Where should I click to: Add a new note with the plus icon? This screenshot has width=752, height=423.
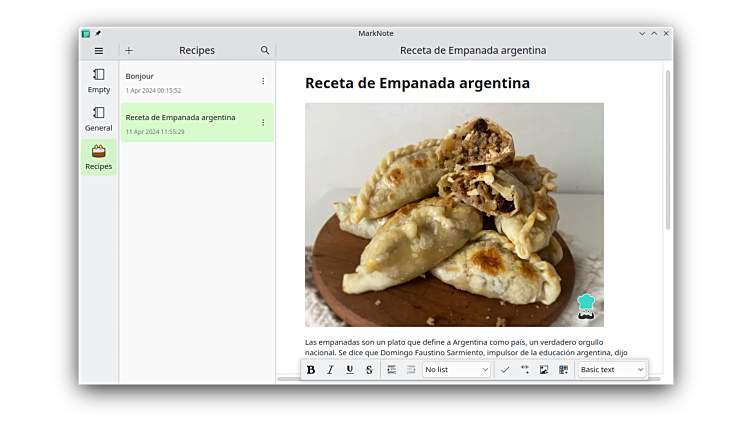click(x=129, y=51)
